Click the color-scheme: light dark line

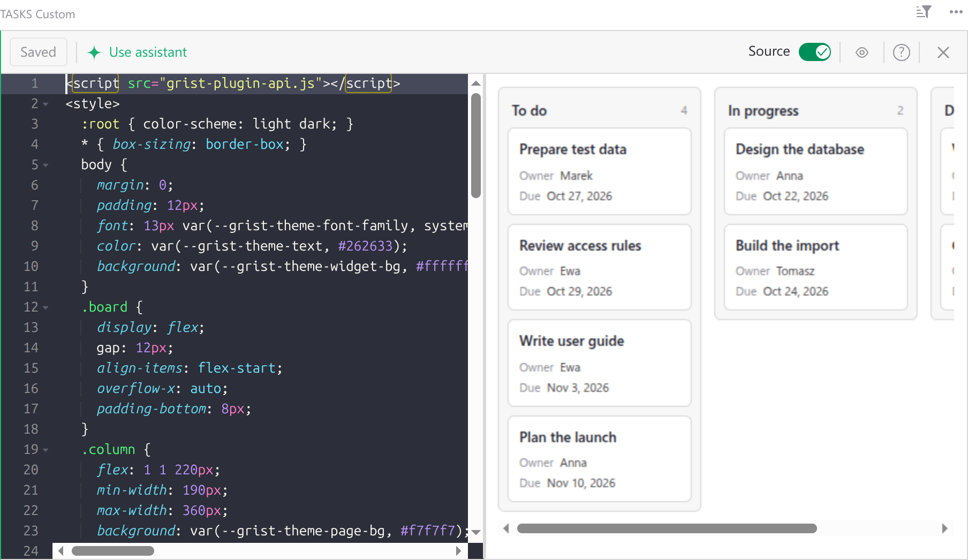click(217, 124)
